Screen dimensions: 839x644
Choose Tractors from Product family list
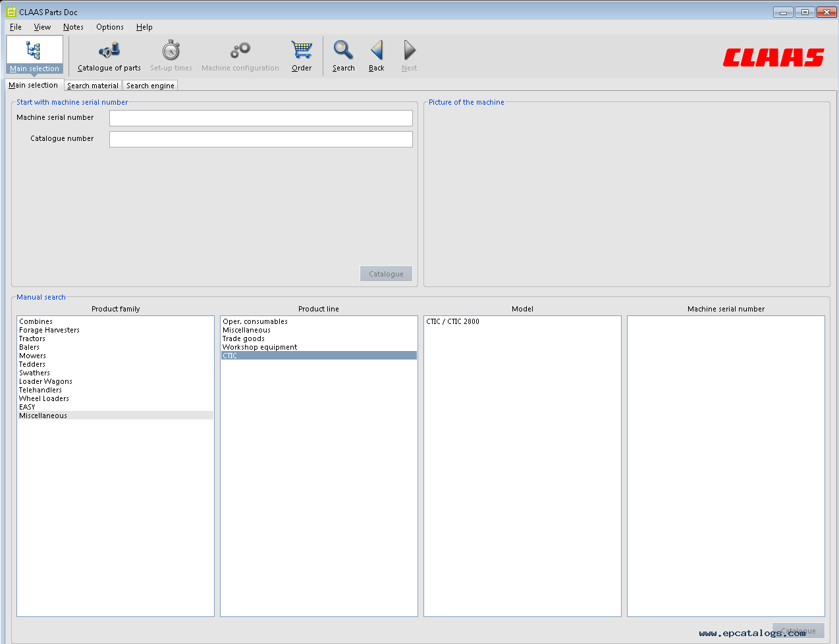[115, 338]
